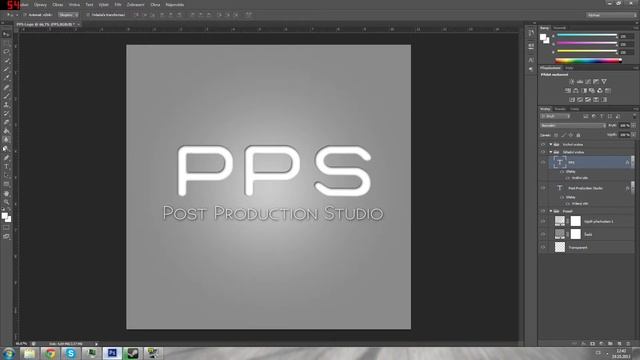Viewport: 640px width, 360px height.
Task: Open the fill slider arrow
Action: coord(633,135)
